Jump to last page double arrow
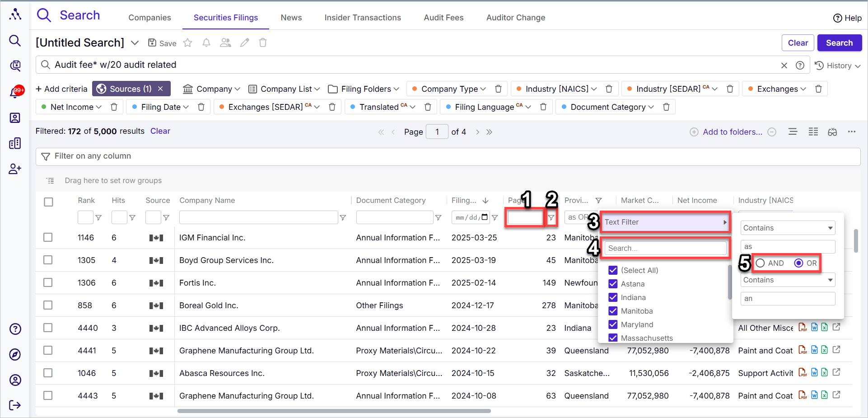 click(489, 132)
